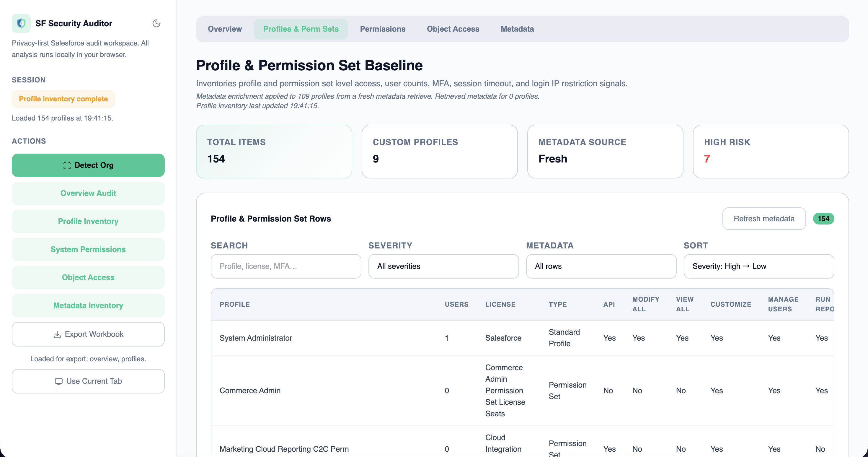868x457 pixels.
Task: Click the Manage Users column header
Action: [783, 304]
